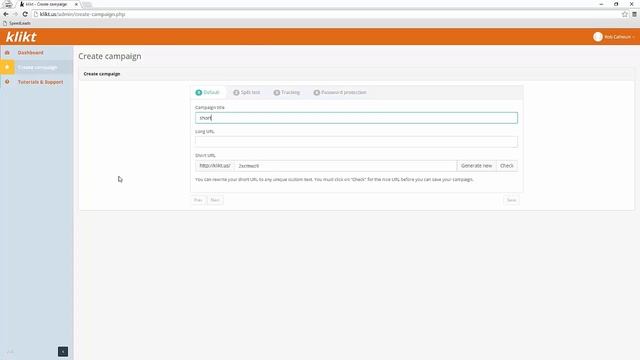Open a new browser tab

point(87,4)
